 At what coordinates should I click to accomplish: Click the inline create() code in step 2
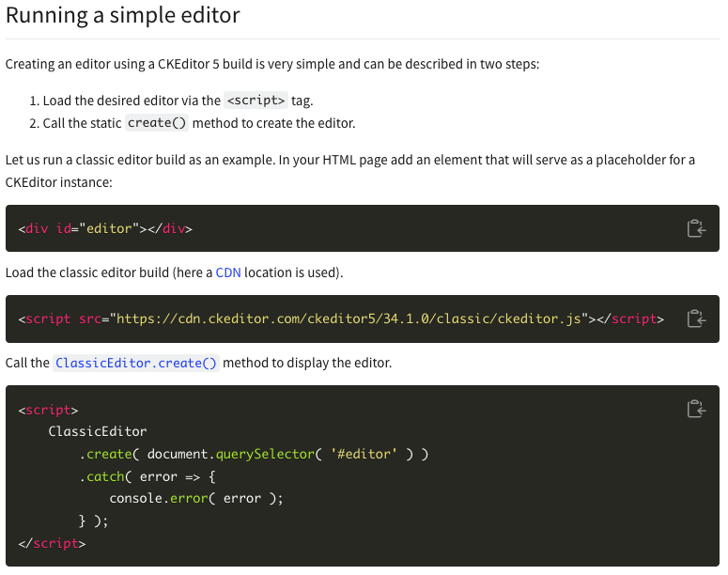pos(157,123)
